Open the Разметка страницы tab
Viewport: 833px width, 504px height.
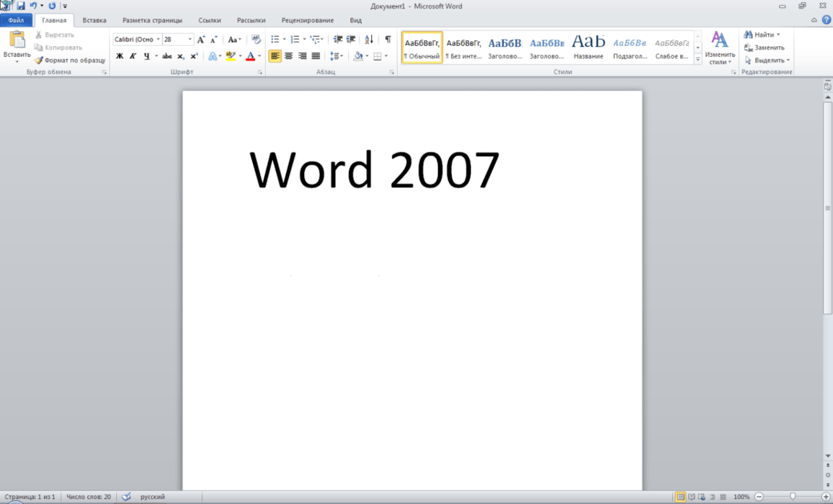[152, 21]
